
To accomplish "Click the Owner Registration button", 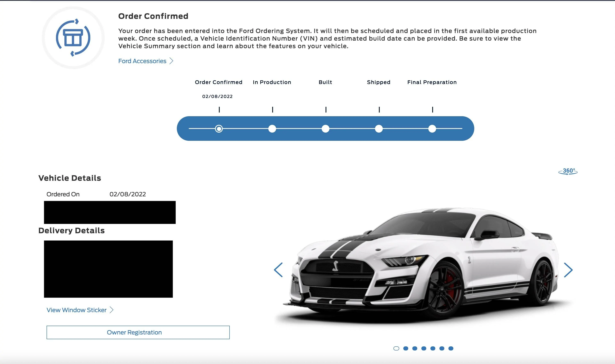I will [138, 332].
